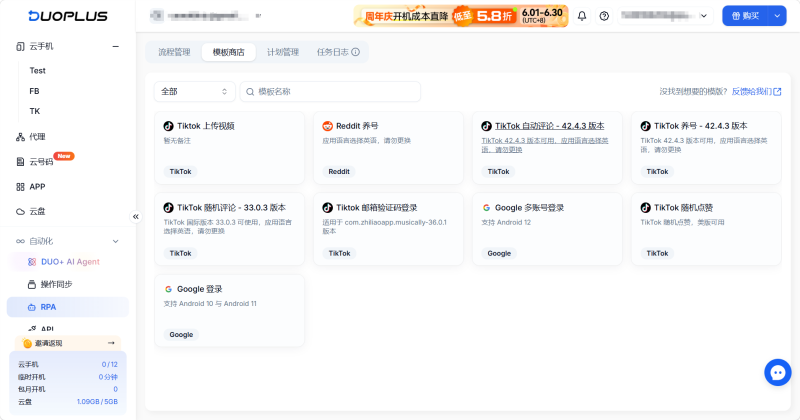Open the help question-mark icon

pos(604,16)
